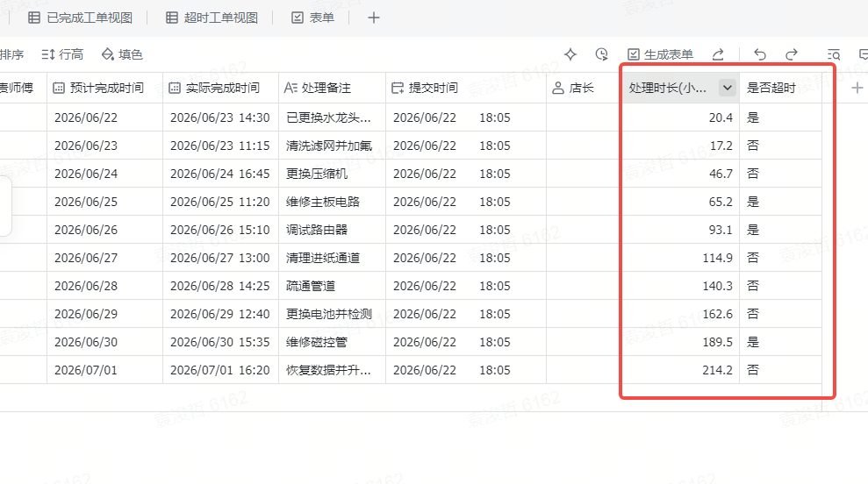Switch to the 超时工单视图 tab
Viewport: 868px width, 484px height.
point(212,18)
